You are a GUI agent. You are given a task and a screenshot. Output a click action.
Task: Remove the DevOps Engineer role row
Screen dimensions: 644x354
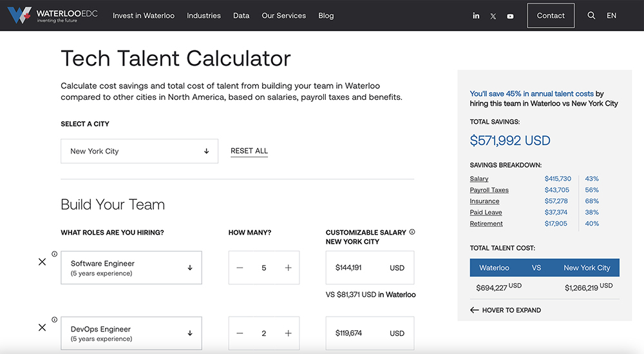click(x=43, y=328)
